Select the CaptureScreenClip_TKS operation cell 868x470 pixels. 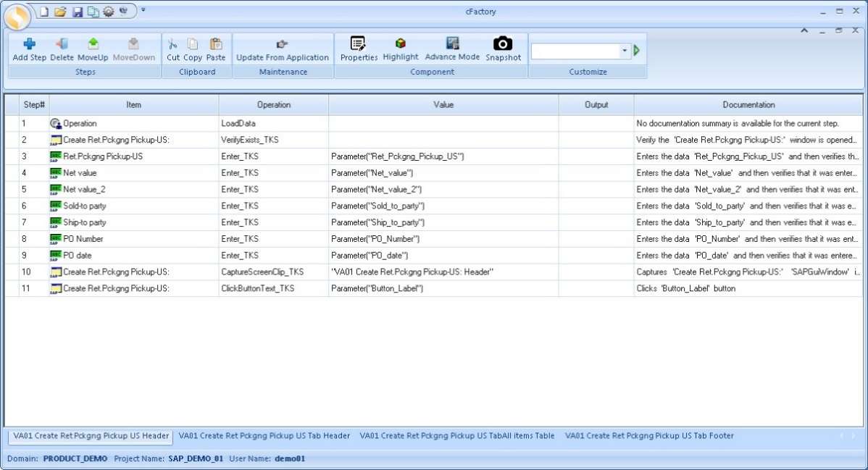[x=273, y=272]
